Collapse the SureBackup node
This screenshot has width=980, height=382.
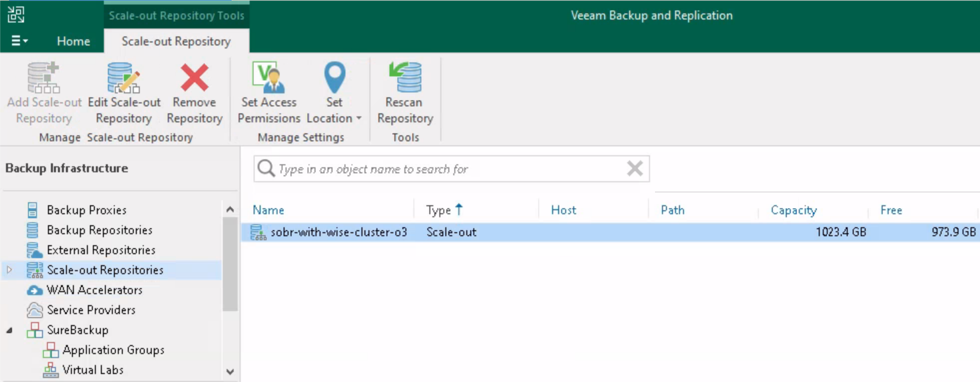click(x=9, y=330)
